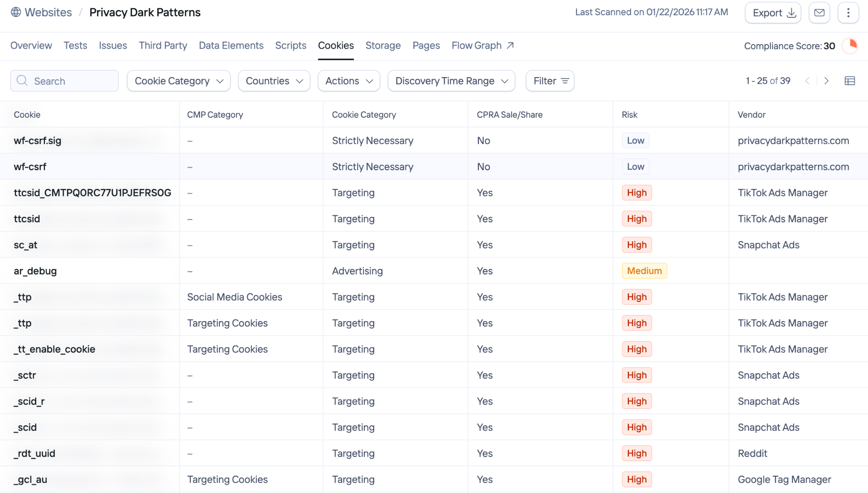Expand the Actions dropdown
The height and width of the screenshot is (493, 868).
(348, 81)
